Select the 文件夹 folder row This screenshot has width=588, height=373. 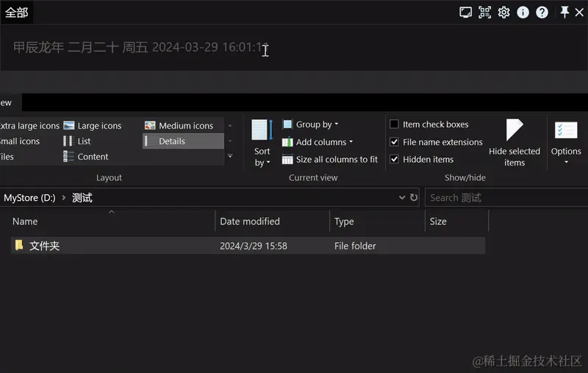point(248,246)
